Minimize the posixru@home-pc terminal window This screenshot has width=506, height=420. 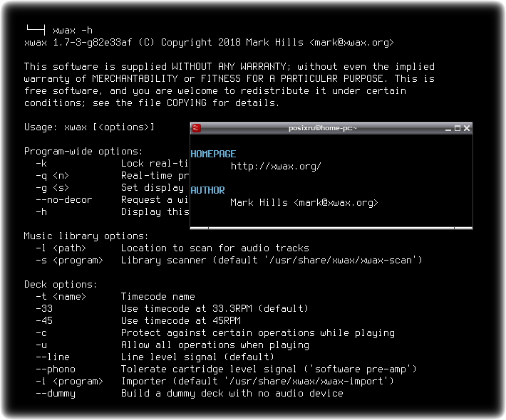[x=448, y=129]
